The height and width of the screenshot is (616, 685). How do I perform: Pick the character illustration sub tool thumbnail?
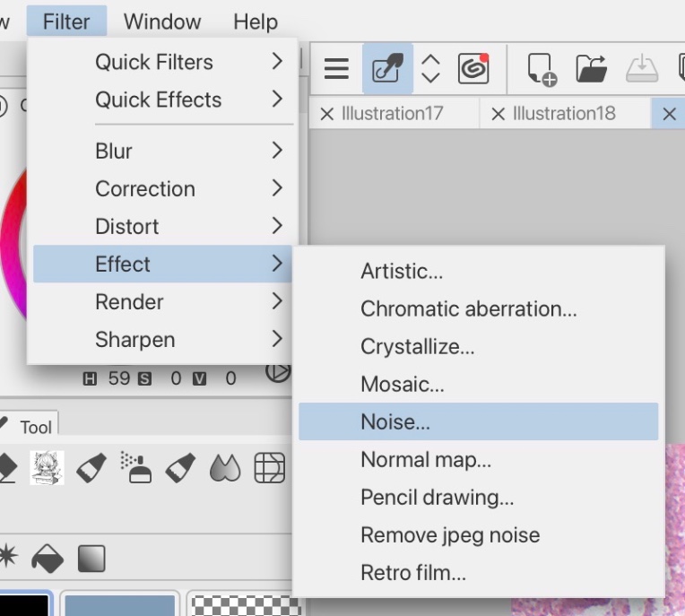pos(47,467)
